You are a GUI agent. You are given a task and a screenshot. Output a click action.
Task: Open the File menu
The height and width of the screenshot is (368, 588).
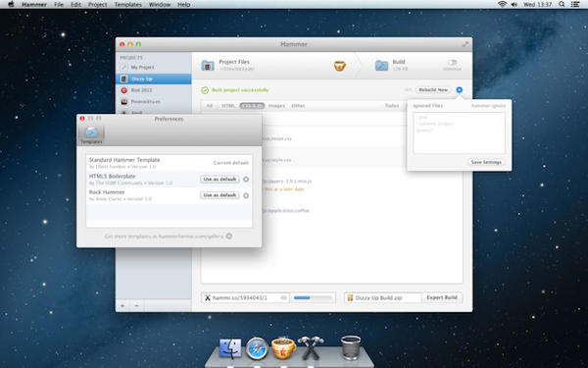click(x=59, y=5)
